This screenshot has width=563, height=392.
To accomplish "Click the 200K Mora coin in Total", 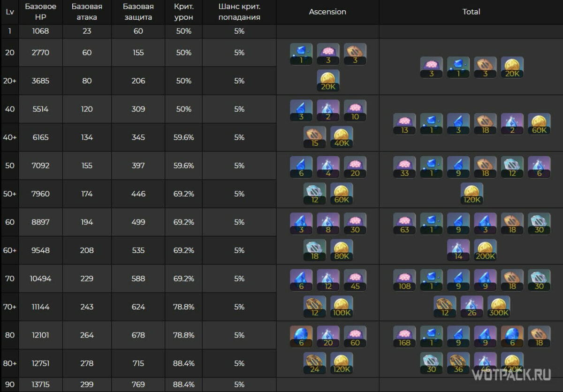I will pyautogui.click(x=485, y=250).
